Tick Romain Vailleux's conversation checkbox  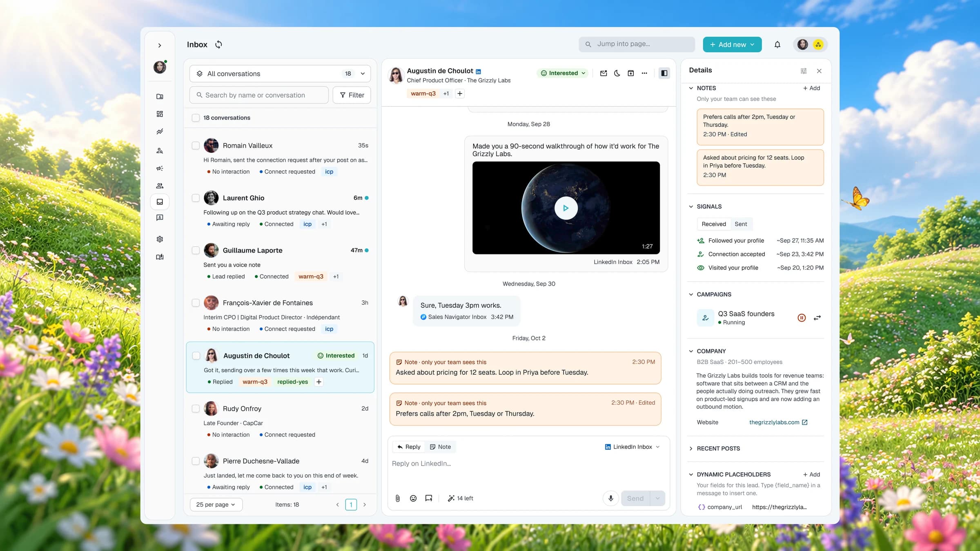(x=196, y=145)
